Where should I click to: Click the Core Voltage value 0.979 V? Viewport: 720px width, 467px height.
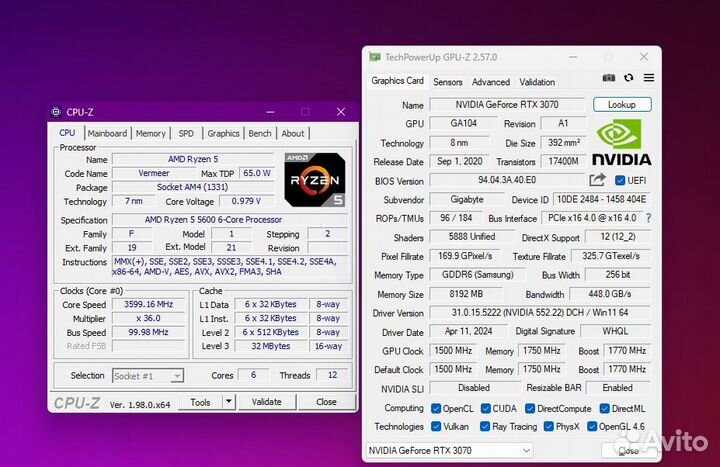coord(246,201)
